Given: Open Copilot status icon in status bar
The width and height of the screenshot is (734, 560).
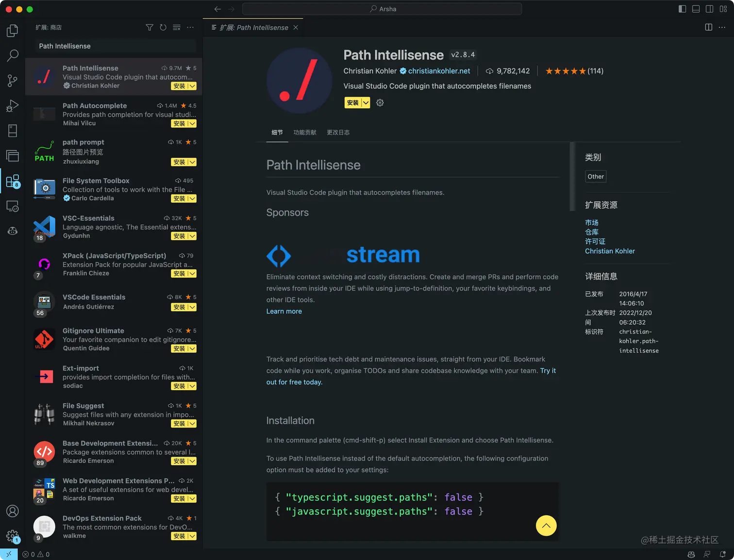Looking at the screenshot, I should pyautogui.click(x=691, y=554).
